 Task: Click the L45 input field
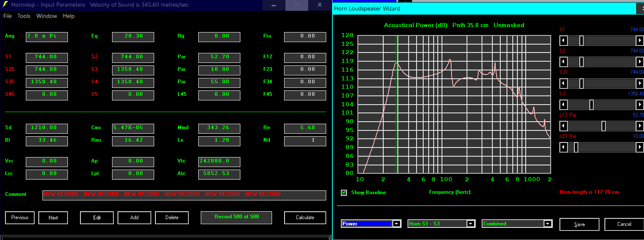[x=219, y=95]
